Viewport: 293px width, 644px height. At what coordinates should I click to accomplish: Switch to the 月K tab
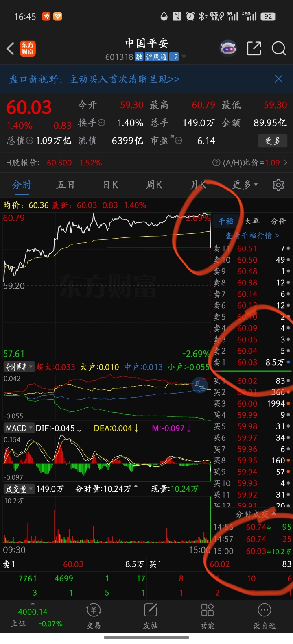click(x=198, y=185)
